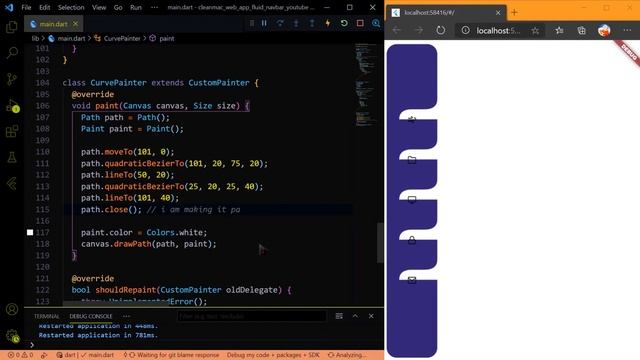Grab the debug toolbar drag handle

pyautogui.click(x=252, y=24)
